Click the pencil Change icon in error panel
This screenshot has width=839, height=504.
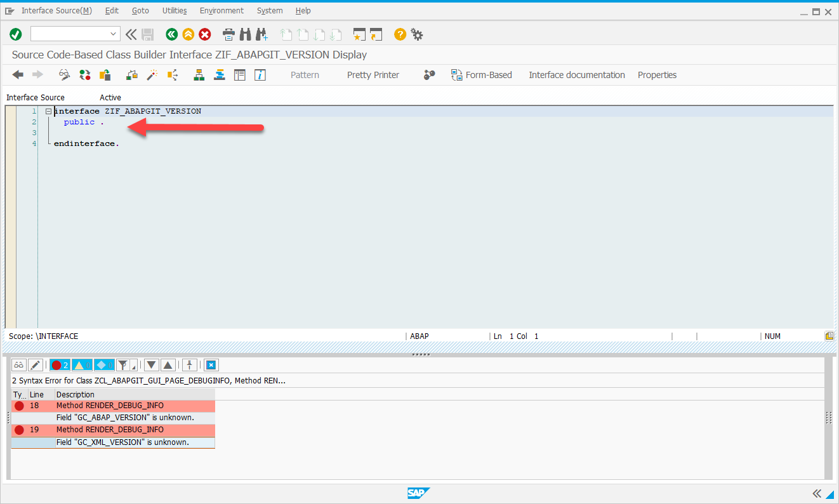pos(36,365)
